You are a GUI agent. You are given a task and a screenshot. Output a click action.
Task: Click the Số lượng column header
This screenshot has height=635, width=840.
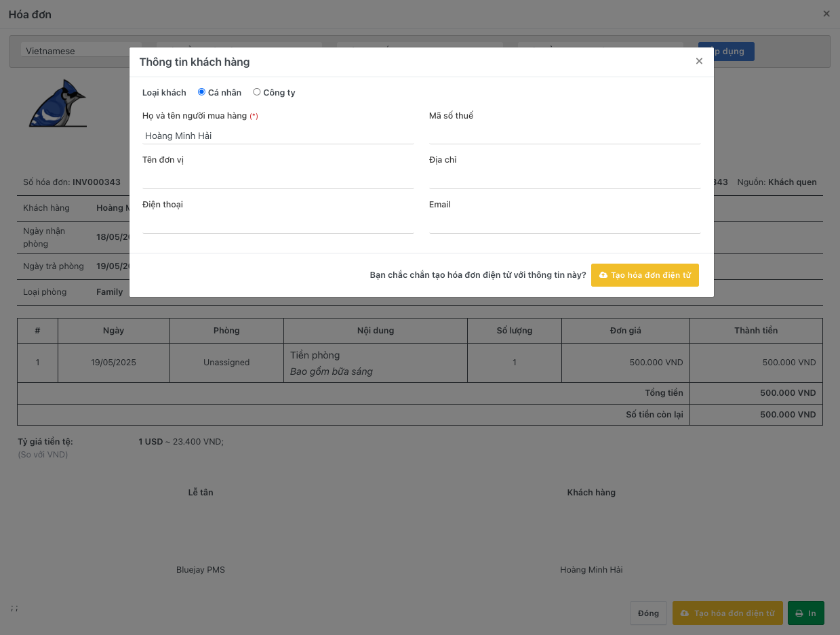click(515, 331)
